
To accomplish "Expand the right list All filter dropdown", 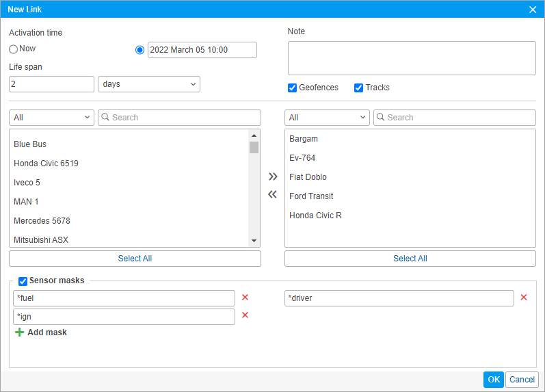I will coord(327,118).
